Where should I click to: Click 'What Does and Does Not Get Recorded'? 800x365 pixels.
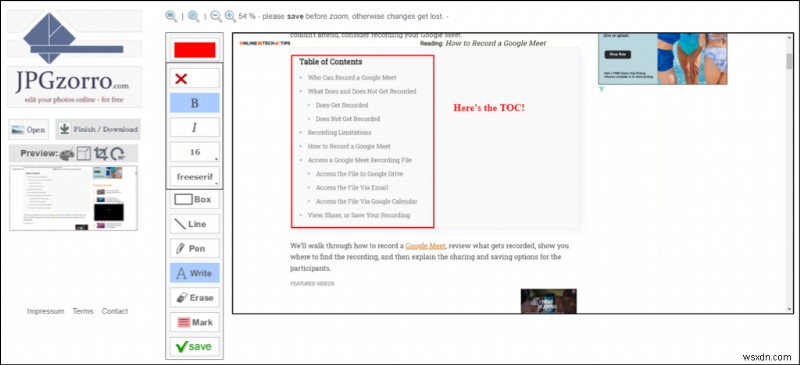pos(362,91)
